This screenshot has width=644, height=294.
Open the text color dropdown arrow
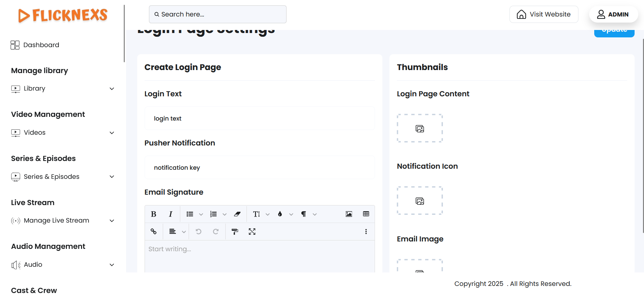[291, 215]
